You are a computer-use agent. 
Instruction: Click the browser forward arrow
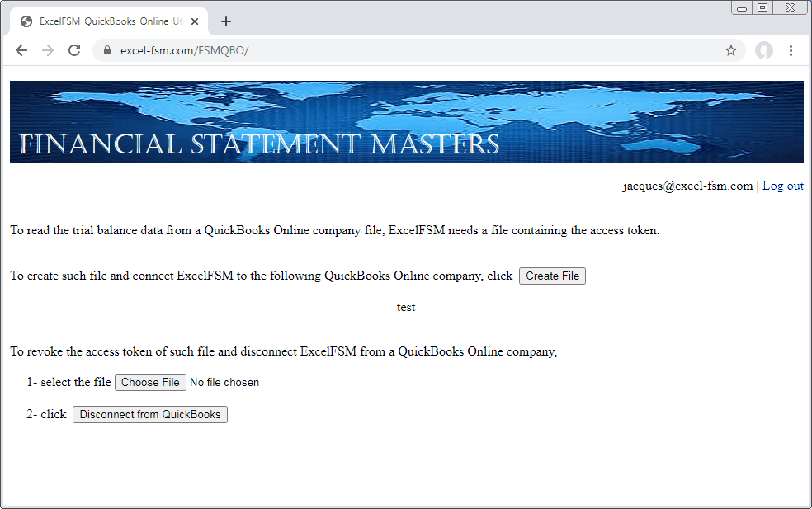48,50
